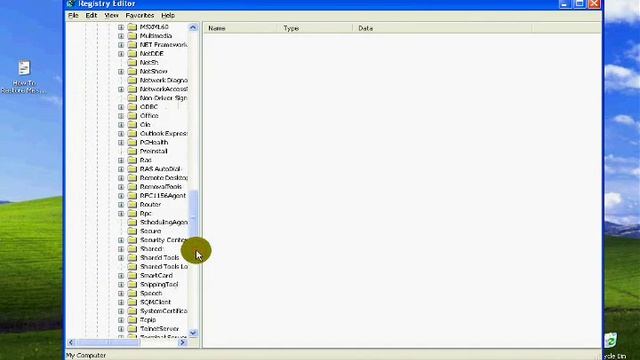Click the Registry Editor title bar icon
This screenshot has height=360, width=640.
click(71, 4)
